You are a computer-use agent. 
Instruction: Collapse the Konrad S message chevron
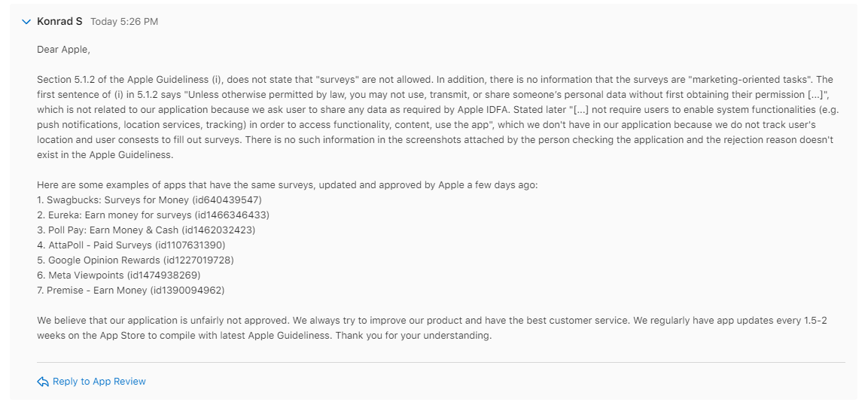26,22
